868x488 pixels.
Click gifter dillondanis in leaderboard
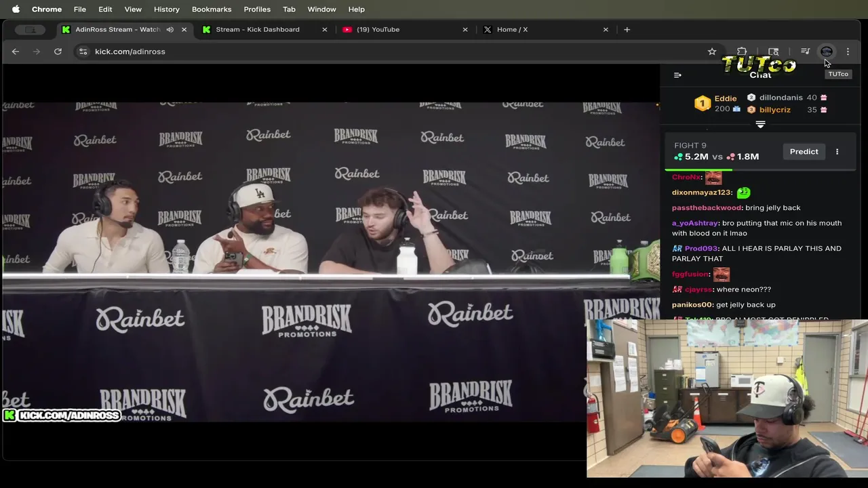coord(781,98)
